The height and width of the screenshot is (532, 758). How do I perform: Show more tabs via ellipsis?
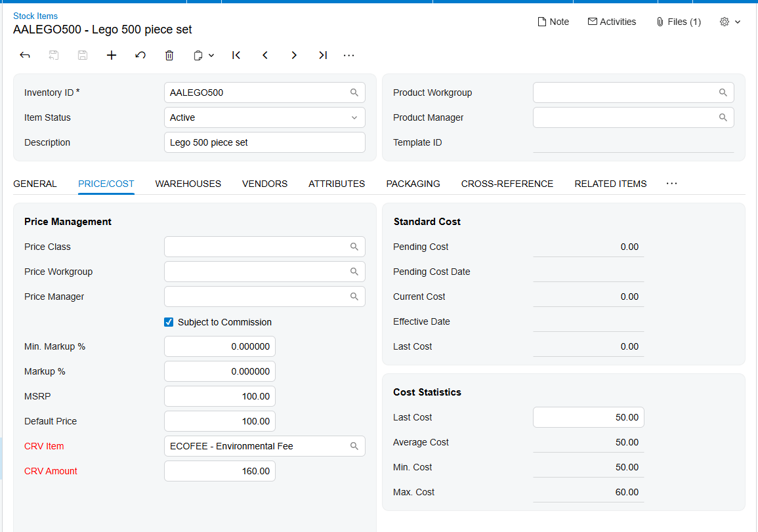(671, 184)
